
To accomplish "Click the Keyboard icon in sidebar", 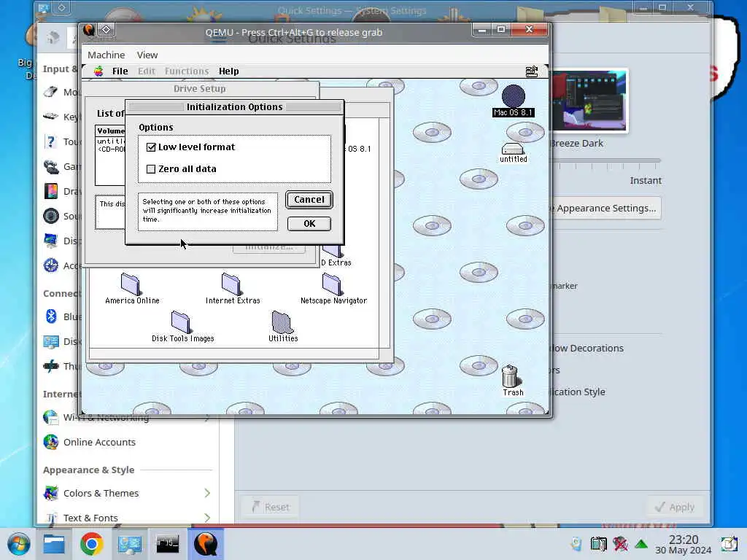I will click(x=51, y=116).
